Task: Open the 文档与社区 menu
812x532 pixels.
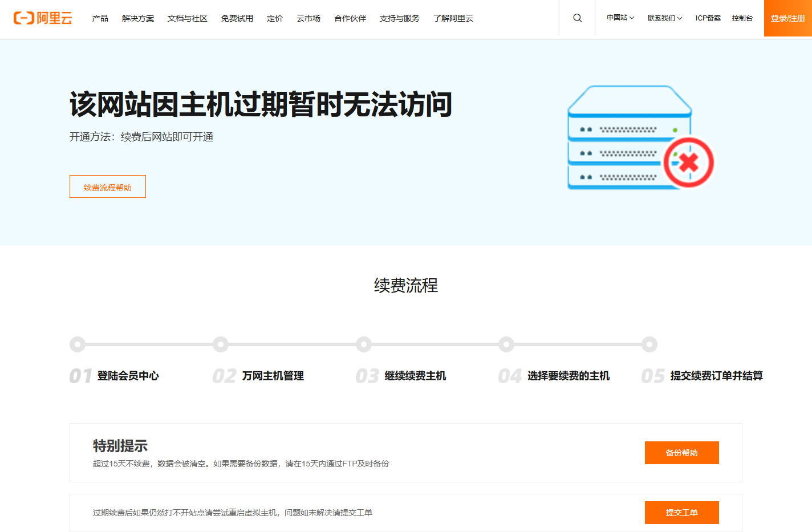Action: [x=188, y=18]
